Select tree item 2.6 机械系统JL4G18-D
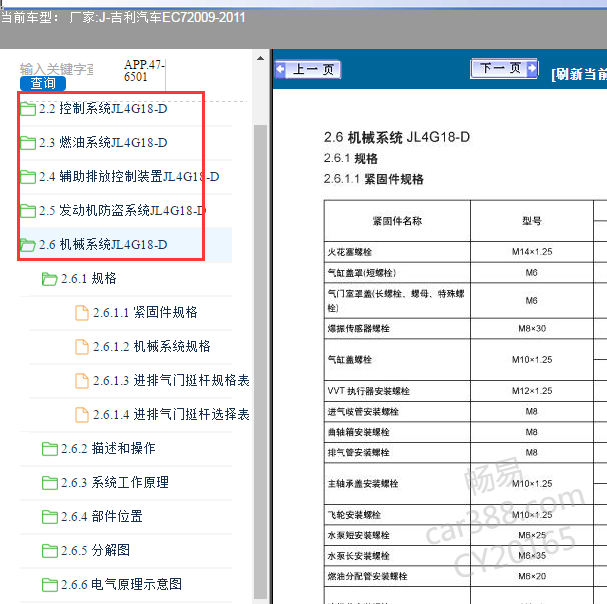Screen dimensions: 607x604 [x=103, y=245]
